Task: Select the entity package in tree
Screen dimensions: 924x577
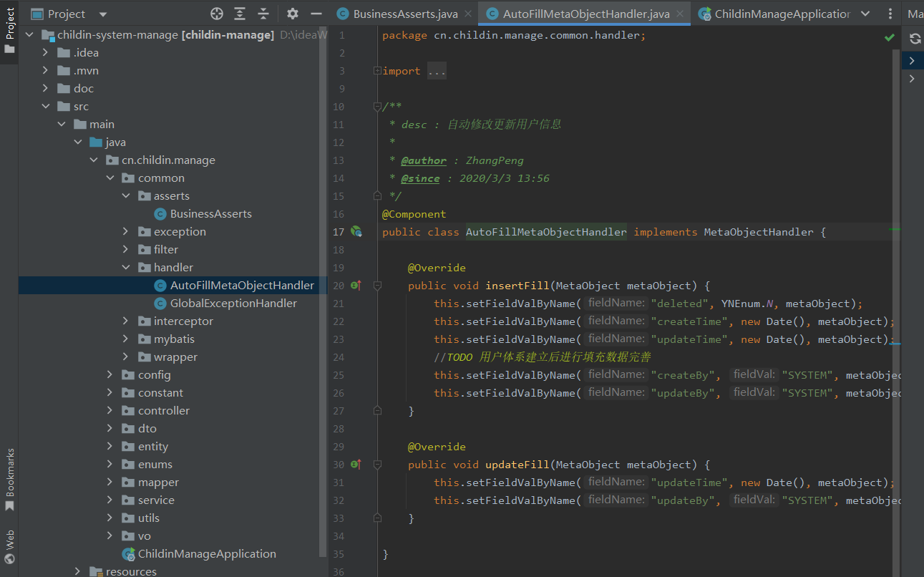Action: (153, 447)
